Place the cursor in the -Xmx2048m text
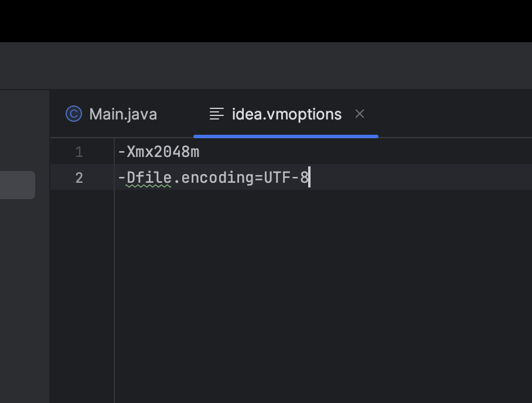Image resolution: width=532 pixels, height=403 pixels. (x=159, y=152)
